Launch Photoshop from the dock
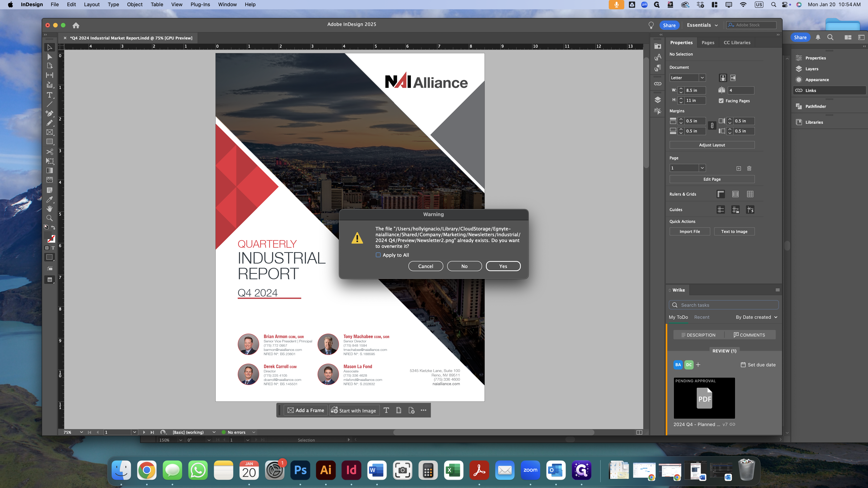Image resolution: width=868 pixels, height=488 pixels. coord(300,470)
